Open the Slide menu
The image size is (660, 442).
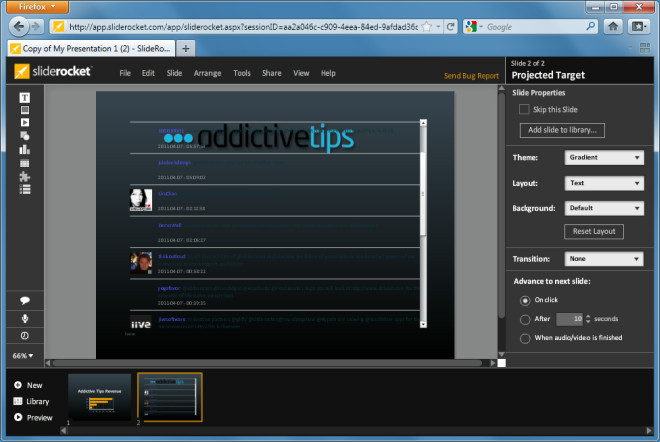(x=174, y=73)
